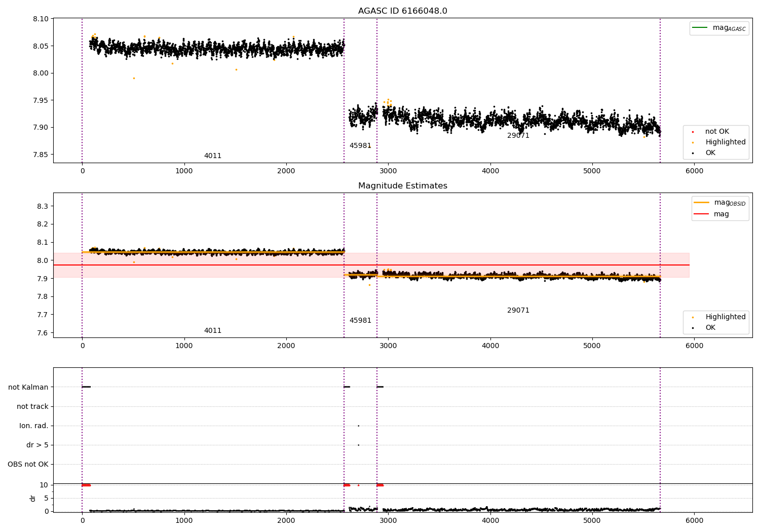Click the 5 tick label on the dr axis
The height and width of the screenshot is (532, 760).
click(x=46, y=499)
